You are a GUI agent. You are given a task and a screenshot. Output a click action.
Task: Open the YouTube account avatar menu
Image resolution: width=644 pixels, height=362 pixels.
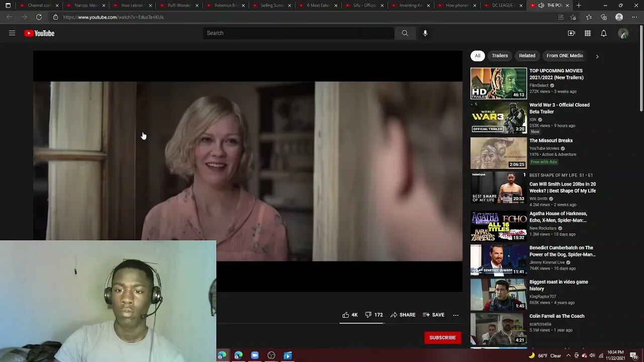623,33
